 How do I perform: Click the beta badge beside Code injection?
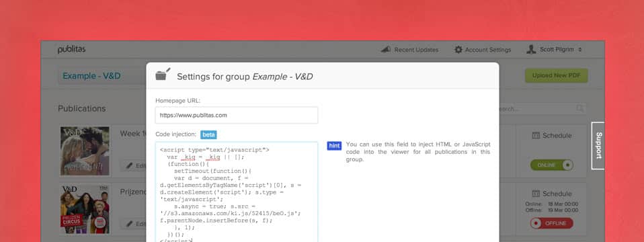208,134
